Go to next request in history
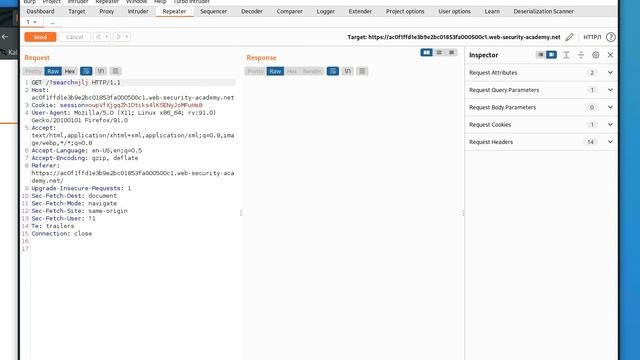Viewport: 640px width, 360px height. pos(118,37)
